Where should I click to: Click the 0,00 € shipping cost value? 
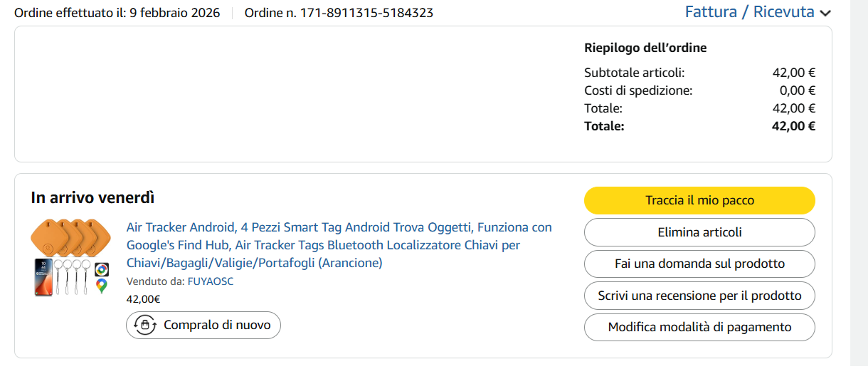tap(797, 90)
